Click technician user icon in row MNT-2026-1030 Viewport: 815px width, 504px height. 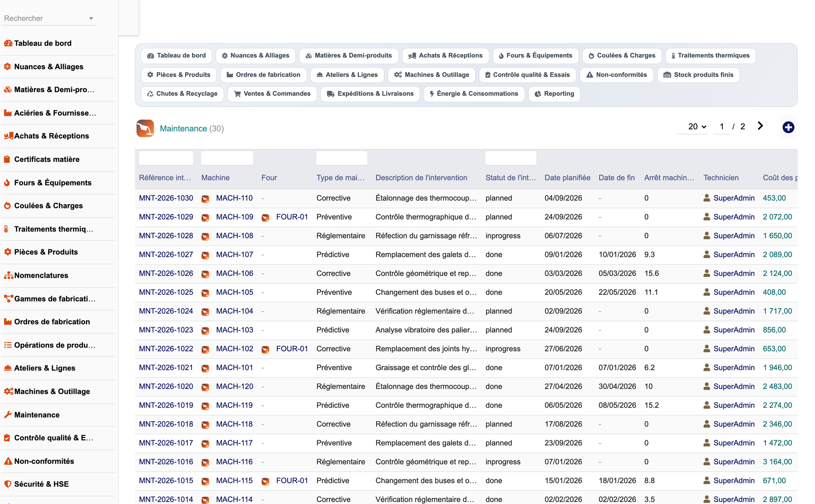(x=707, y=198)
